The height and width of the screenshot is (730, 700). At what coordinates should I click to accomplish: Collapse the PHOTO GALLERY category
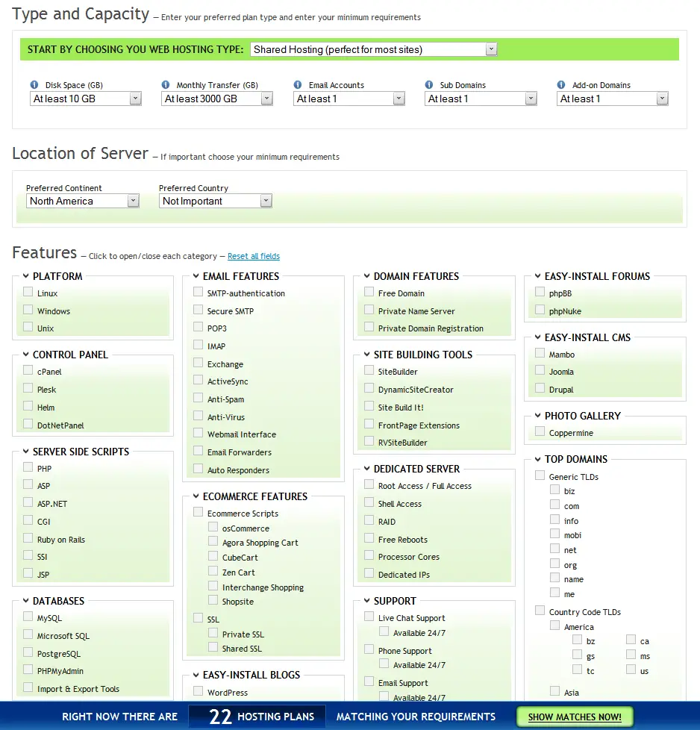tap(537, 415)
